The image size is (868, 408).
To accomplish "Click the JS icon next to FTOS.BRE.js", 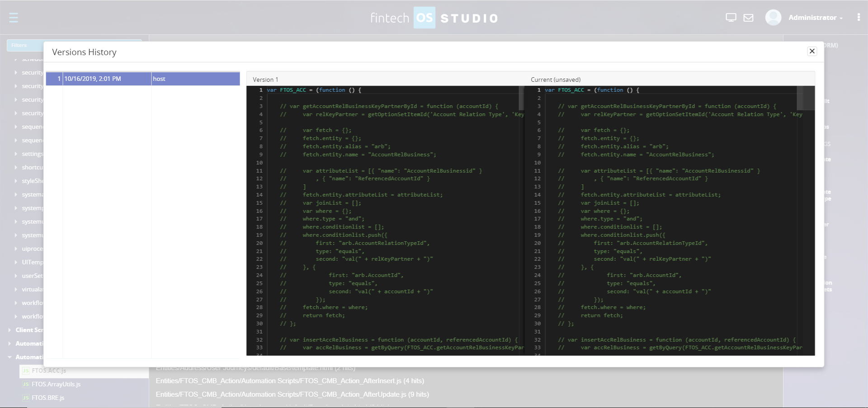I will point(25,398).
